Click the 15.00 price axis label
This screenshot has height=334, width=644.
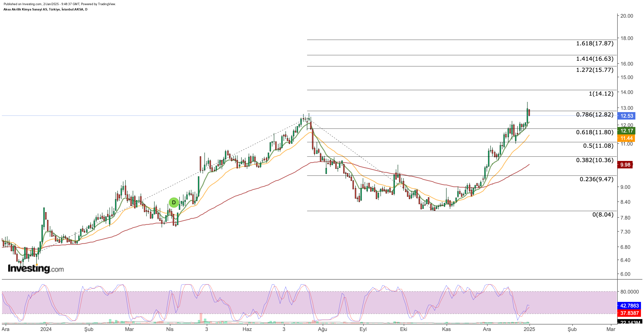click(x=627, y=77)
